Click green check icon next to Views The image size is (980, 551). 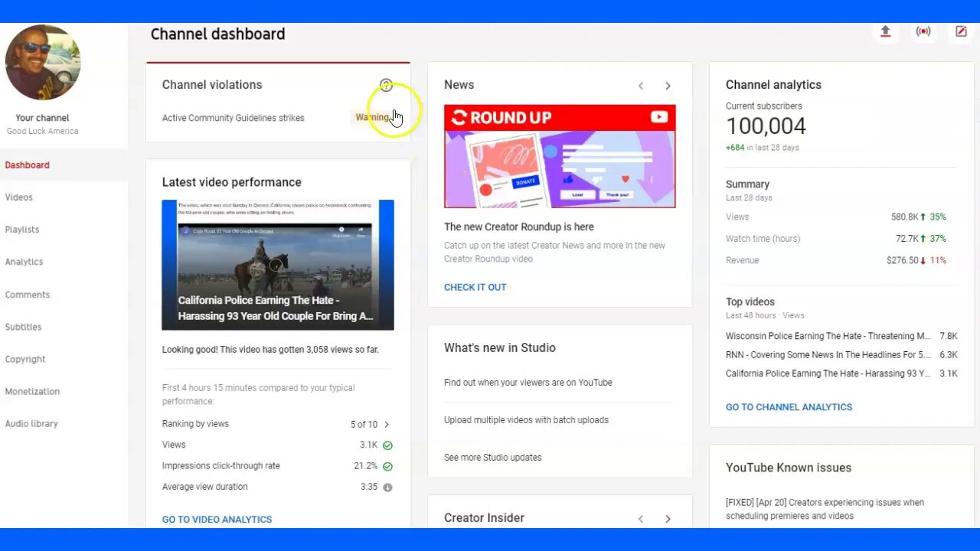click(387, 445)
